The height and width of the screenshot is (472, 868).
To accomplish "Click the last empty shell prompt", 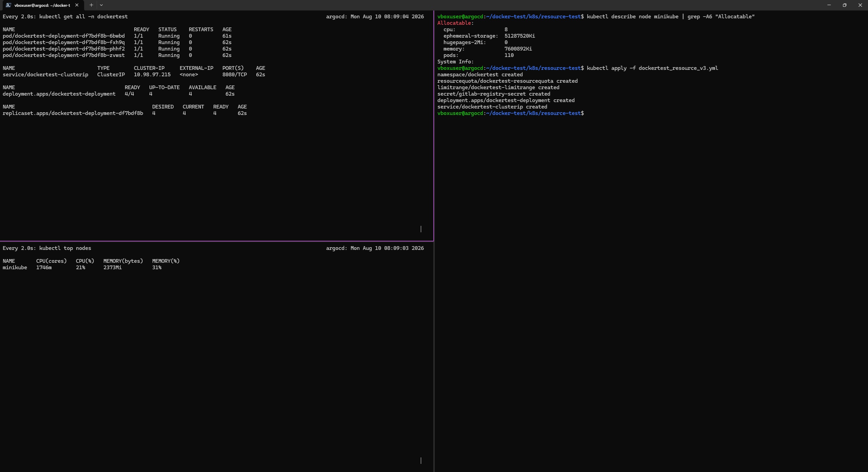I will pos(511,113).
